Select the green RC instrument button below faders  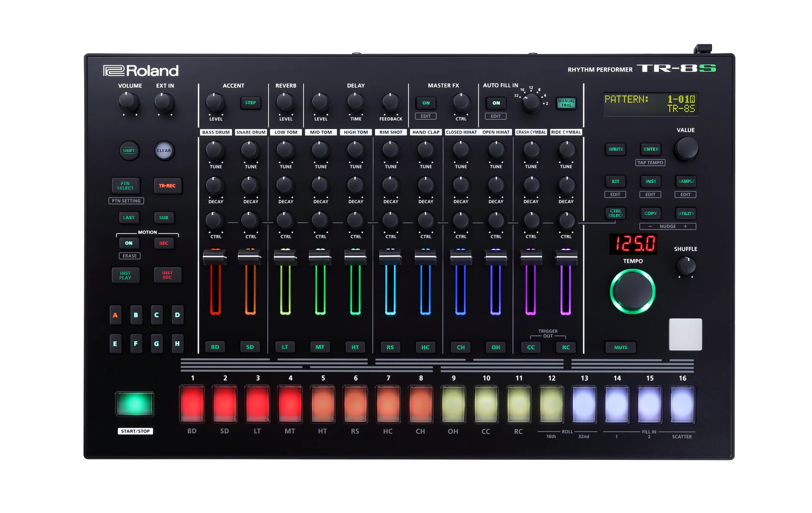[x=566, y=347]
